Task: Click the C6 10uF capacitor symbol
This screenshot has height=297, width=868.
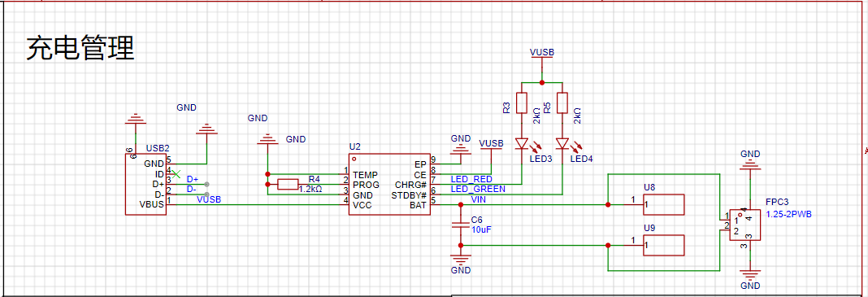Action: pos(460,225)
